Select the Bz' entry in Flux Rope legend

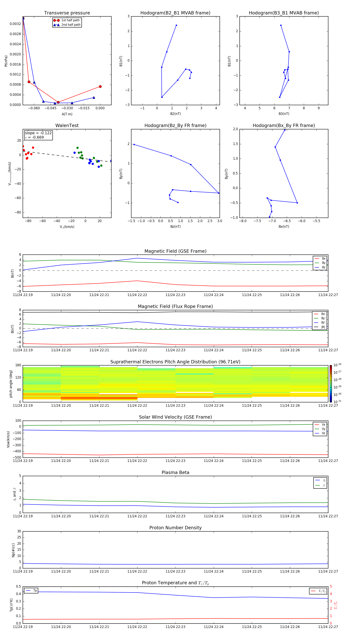tap(320, 323)
